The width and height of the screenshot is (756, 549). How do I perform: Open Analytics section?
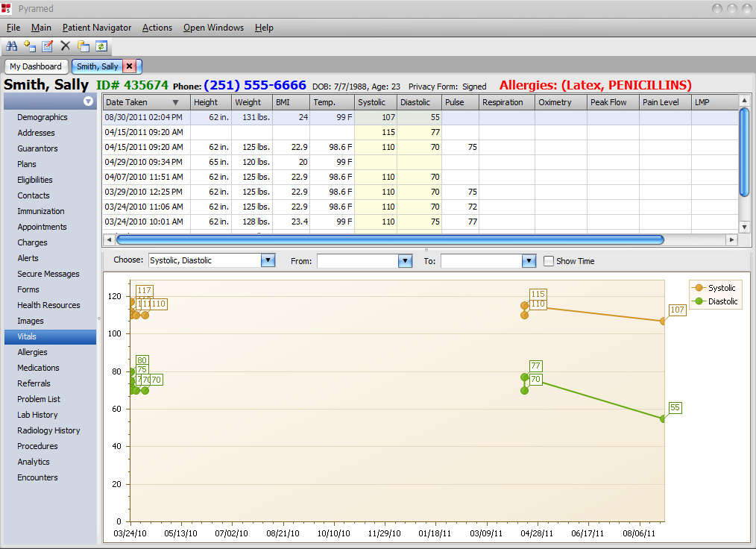pos(34,462)
